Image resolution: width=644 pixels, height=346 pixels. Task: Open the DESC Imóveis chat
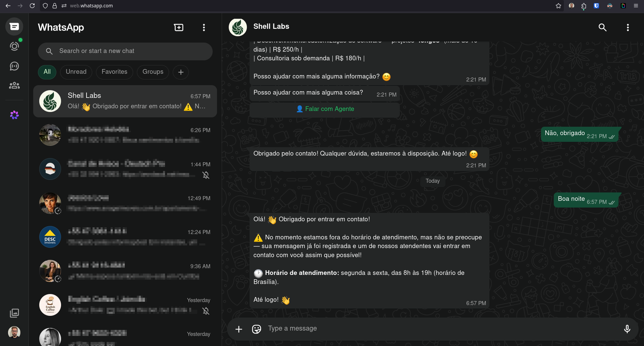click(125, 237)
